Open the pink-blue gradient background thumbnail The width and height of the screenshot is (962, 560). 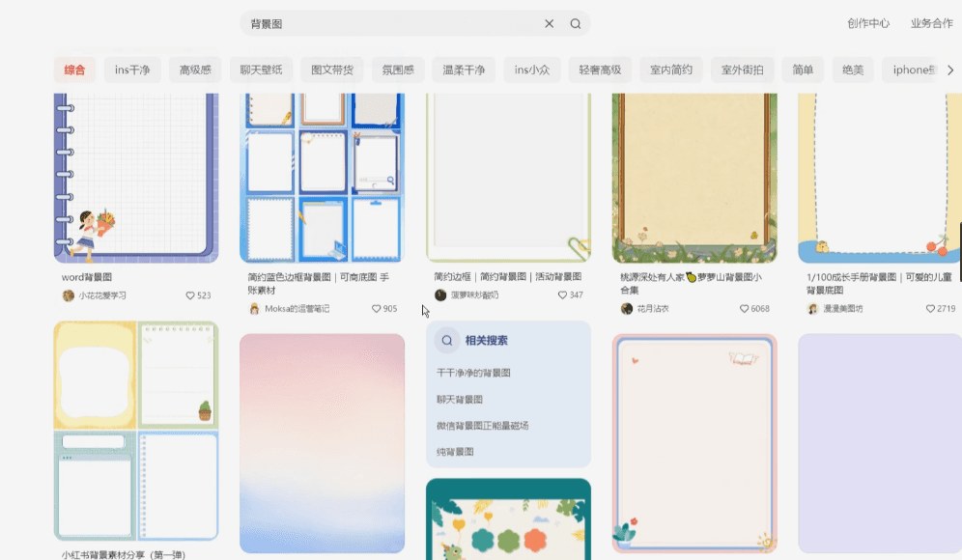pos(322,443)
